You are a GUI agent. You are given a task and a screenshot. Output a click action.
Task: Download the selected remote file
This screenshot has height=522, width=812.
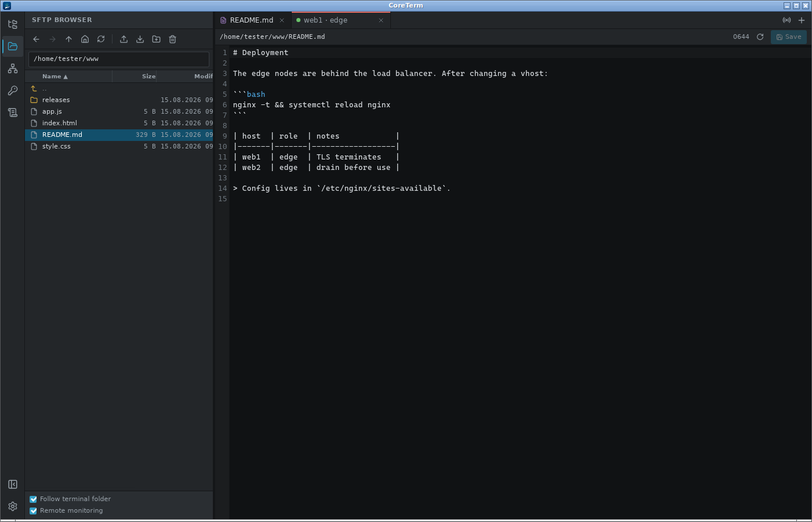[x=140, y=39]
